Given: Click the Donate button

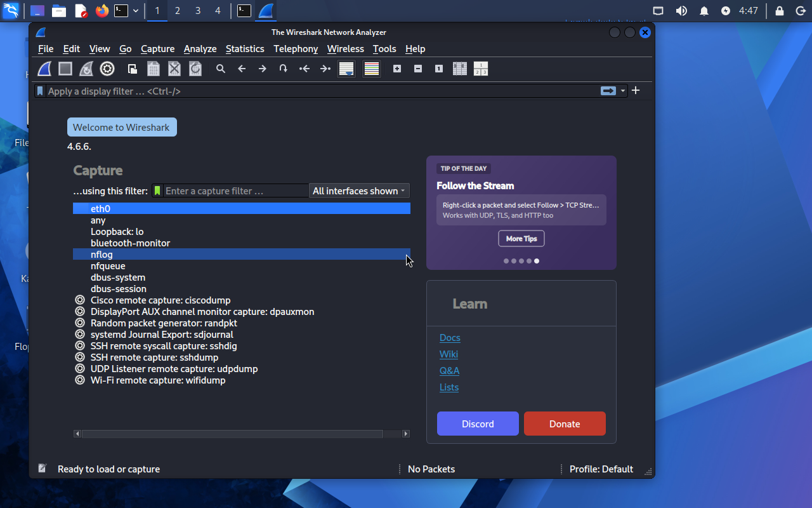Looking at the screenshot, I should (565, 424).
